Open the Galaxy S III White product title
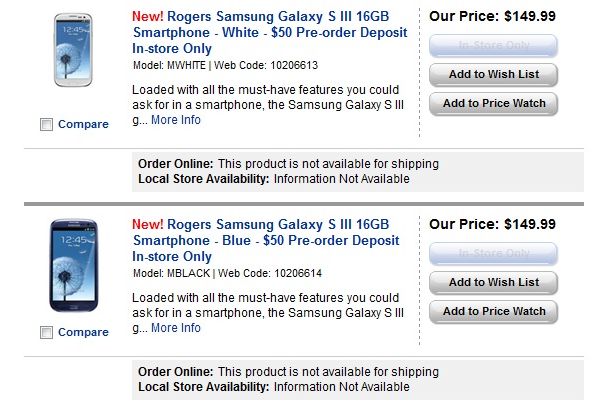The width and height of the screenshot is (600, 404). click(269, 32)
